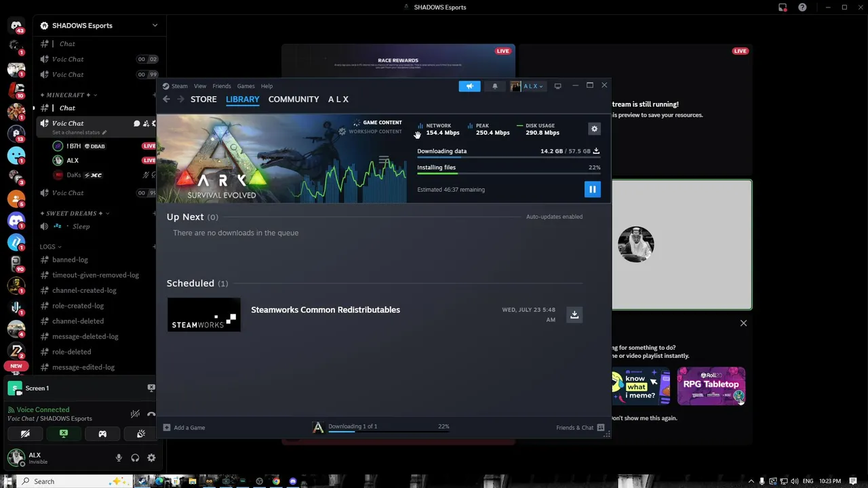Click the ARK icon in Steam footer
The image size is (868, 488).
[318, 427]
